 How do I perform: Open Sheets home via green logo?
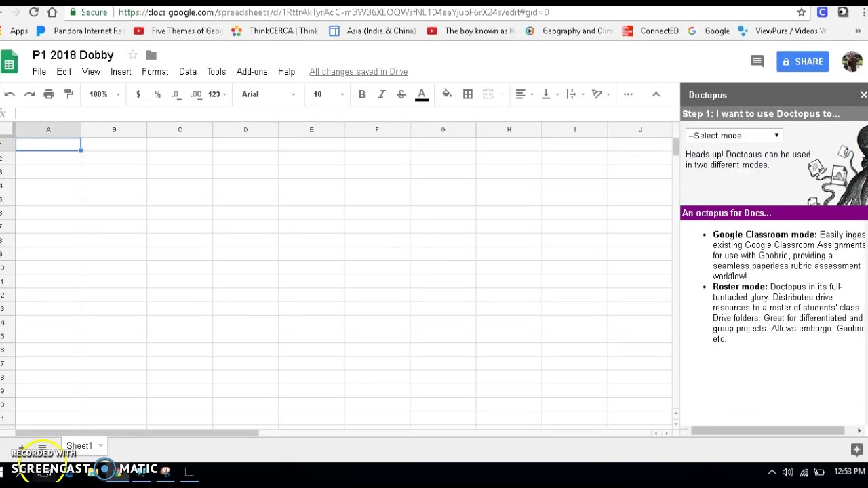9,63
